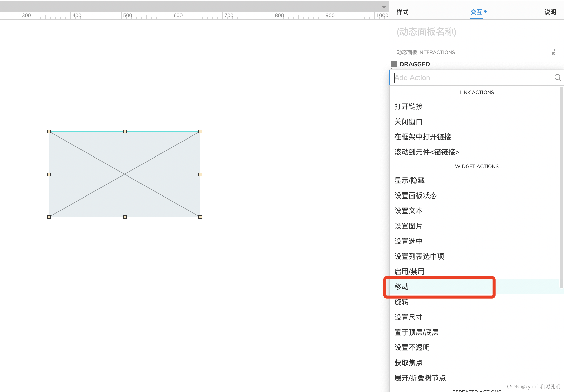Click the dynamic panel name field
Image resolution: width=564 pixels, height=392 pixels.
(x=476, y=32)
